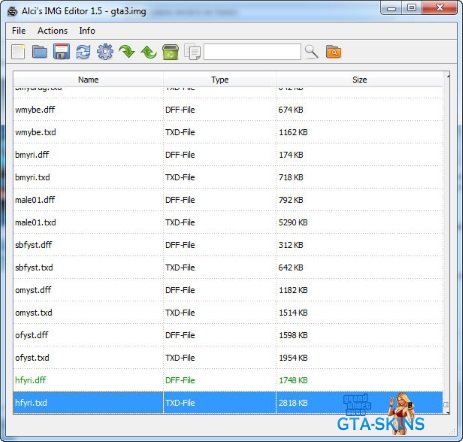Click the green recycle bin delete icon
This screenshot has width=463, height=442.
(170, 52)
